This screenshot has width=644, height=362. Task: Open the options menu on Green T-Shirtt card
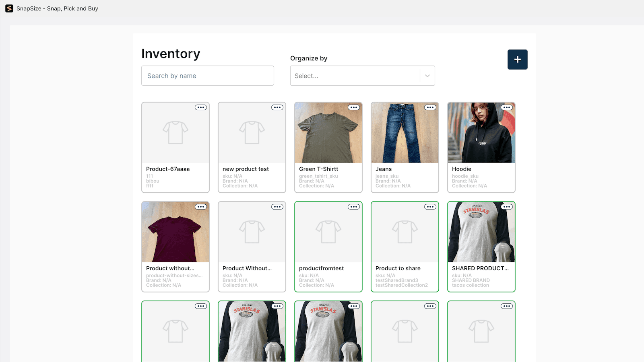tap(354, 107)
